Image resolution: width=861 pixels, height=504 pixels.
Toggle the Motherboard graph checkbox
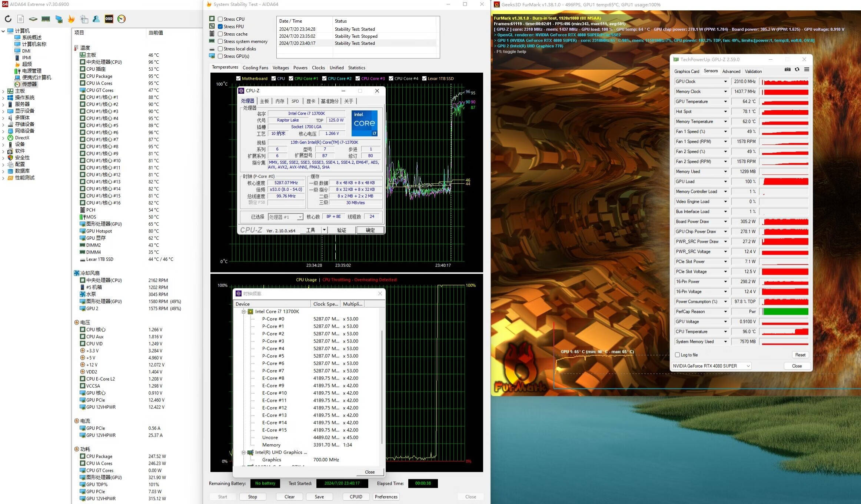coord(238,78)
